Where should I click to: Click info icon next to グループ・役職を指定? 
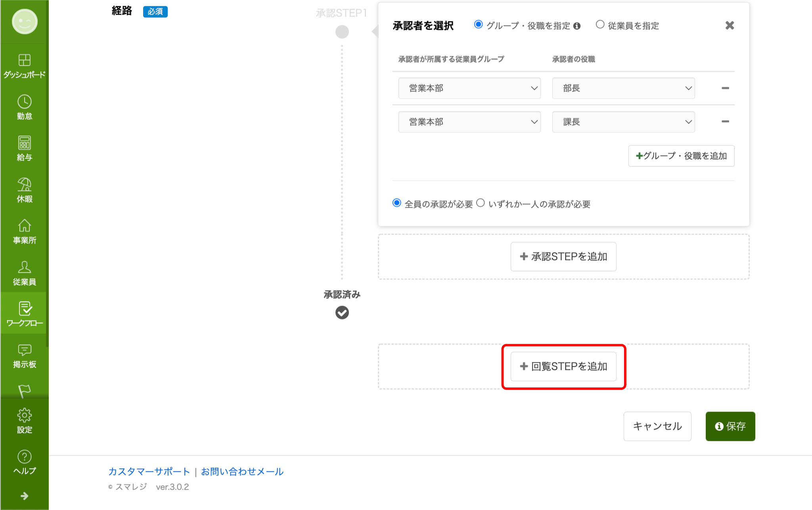pyautogui.click(x=577, y=26)
